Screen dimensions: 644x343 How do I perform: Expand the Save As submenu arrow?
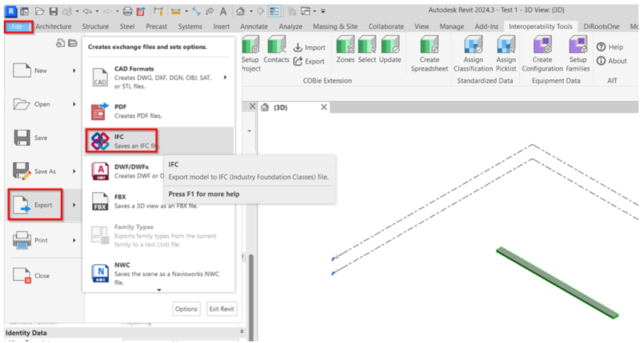coord(74,171)
